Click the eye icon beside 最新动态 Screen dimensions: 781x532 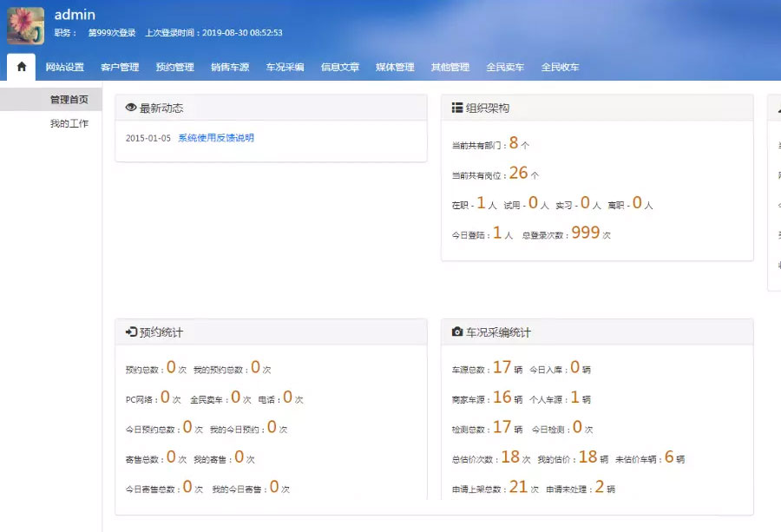[131, 108]
